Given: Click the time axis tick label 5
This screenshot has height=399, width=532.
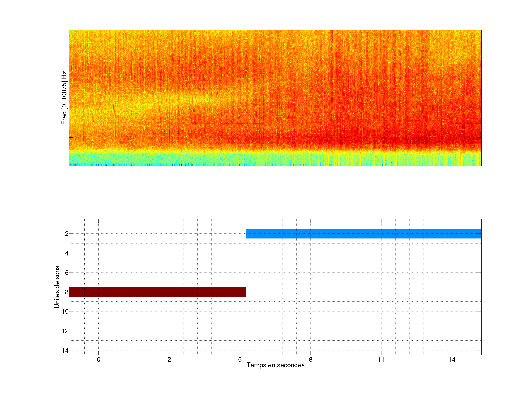Looking at the screenshot, I should pos(240,359).
